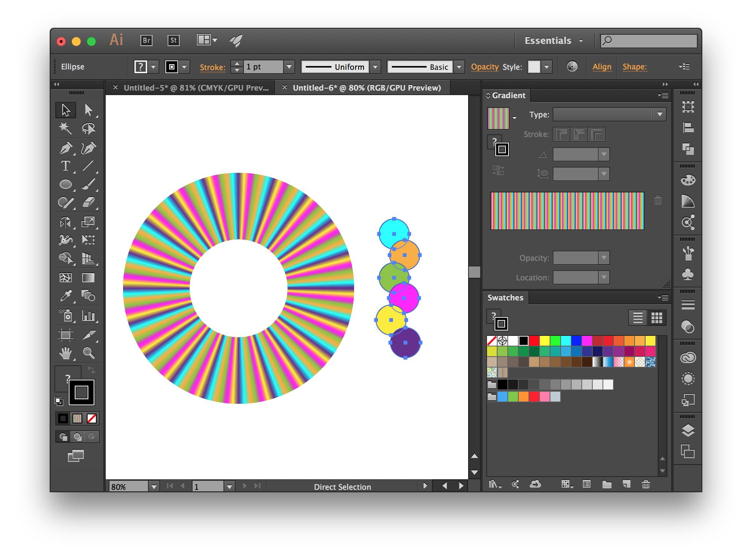Select the Direct Selection tool (white arrow)
Image resolution: width=752 pixels, height=560 pixels.
(88, 110)
